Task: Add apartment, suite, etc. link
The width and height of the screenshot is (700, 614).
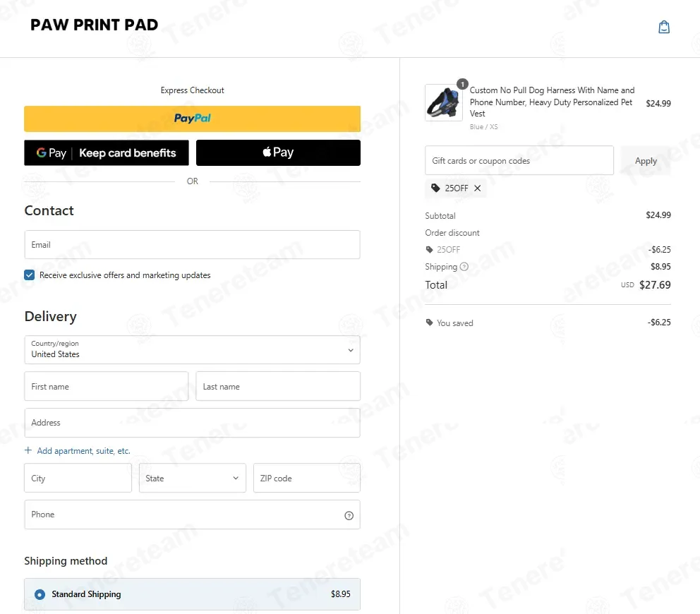Action: 83,451
